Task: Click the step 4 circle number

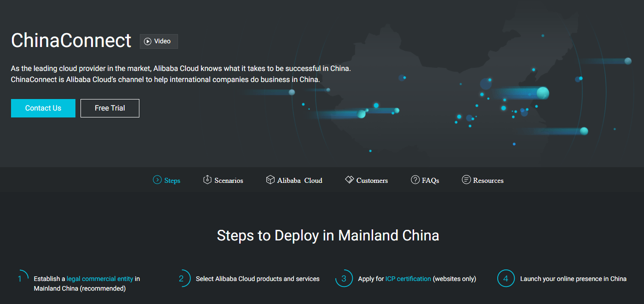Action: 506,279
